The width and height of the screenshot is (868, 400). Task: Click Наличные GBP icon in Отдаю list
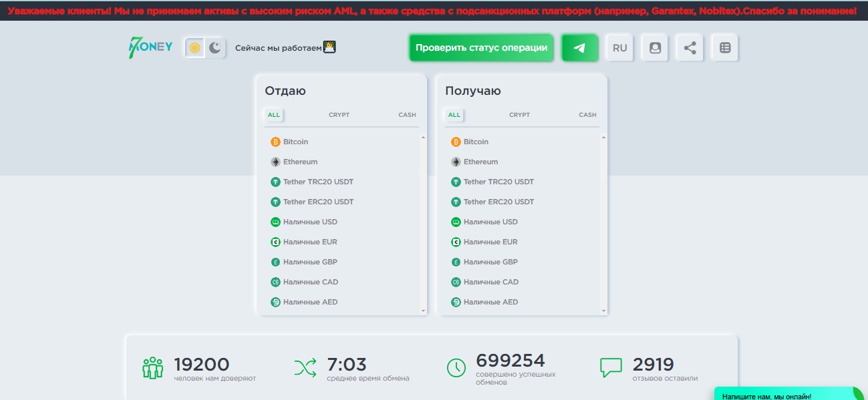pos(275,262)
